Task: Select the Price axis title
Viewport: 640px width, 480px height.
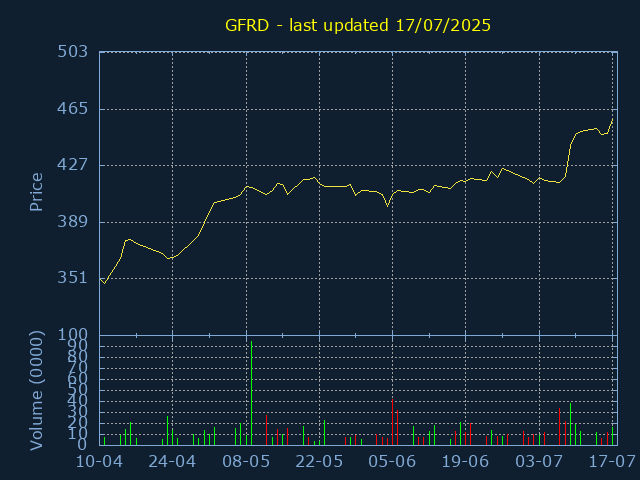Action: click(x=36, y=192)
